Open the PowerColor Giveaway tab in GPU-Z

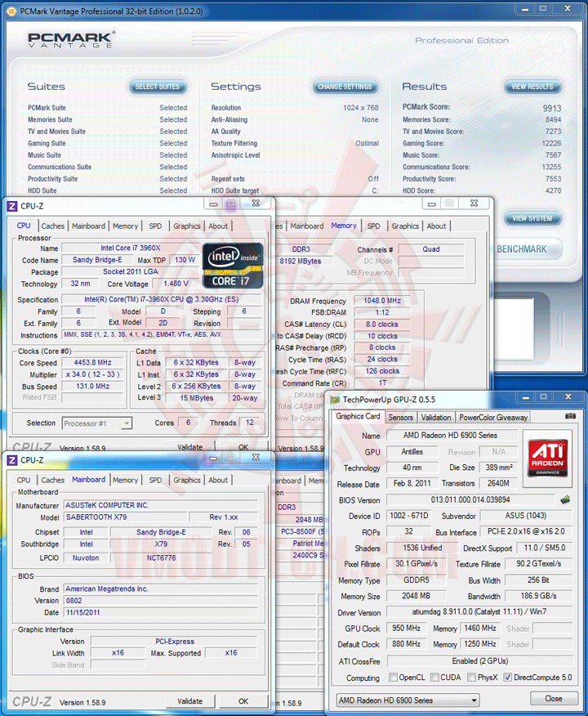[x=493, y=418]
